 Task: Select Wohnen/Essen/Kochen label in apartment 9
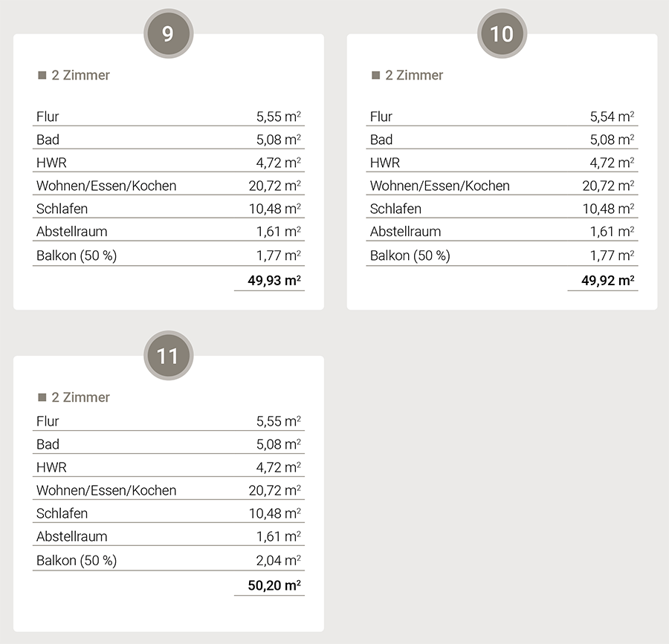[106, 186]
